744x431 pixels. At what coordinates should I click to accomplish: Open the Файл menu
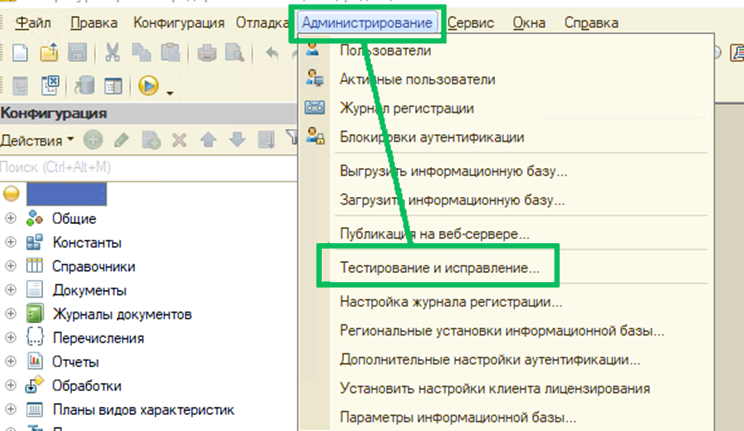[x=33, y=23]
